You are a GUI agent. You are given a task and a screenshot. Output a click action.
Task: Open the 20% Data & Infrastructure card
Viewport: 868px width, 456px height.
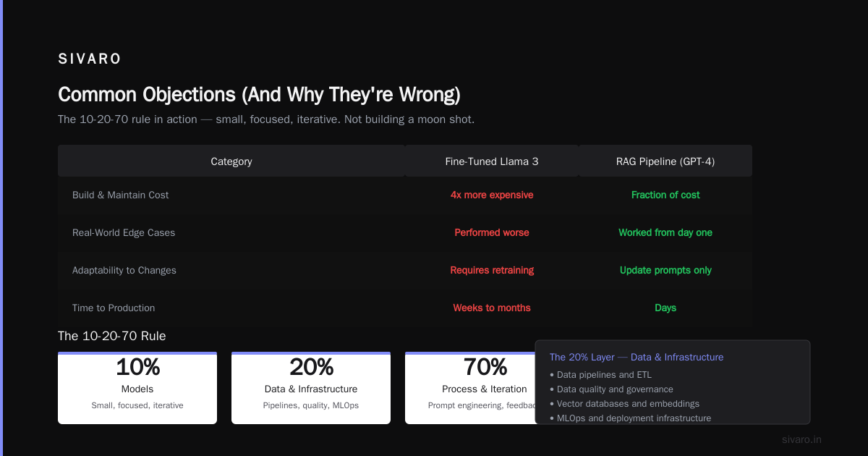[311, 388]
